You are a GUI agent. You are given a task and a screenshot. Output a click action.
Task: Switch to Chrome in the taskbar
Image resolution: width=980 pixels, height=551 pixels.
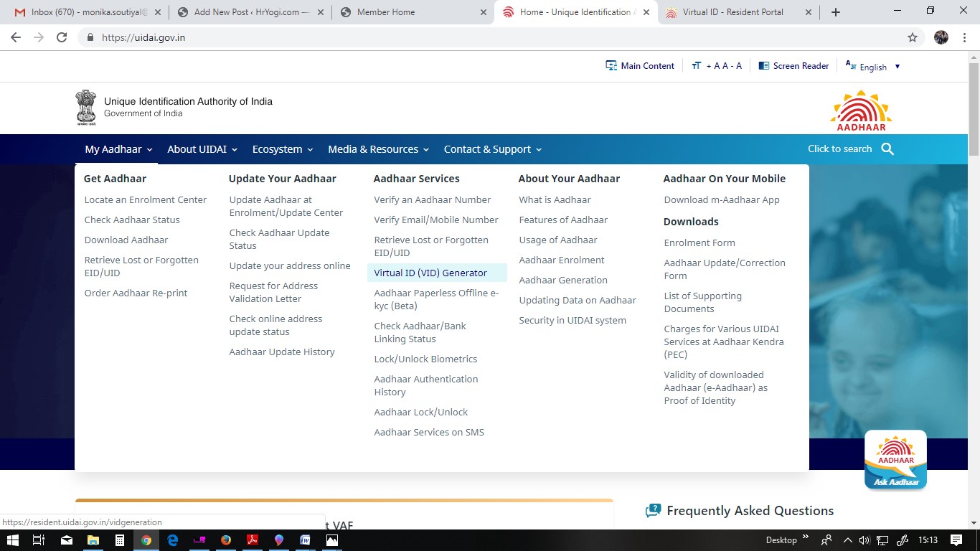146,540
